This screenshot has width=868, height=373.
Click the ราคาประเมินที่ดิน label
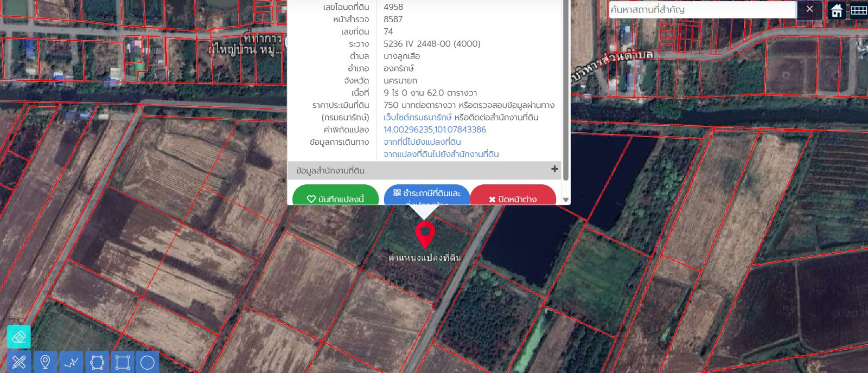pos(341,105)
